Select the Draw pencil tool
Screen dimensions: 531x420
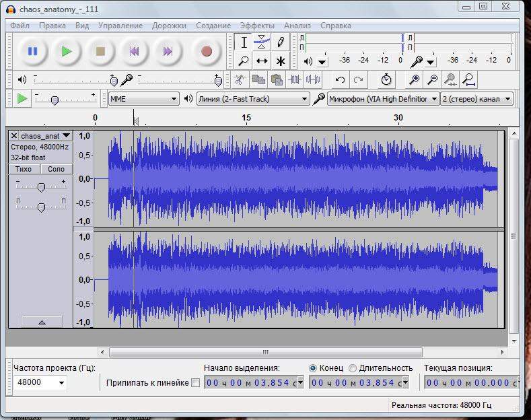pyautogui.click(x=281, y=42)
